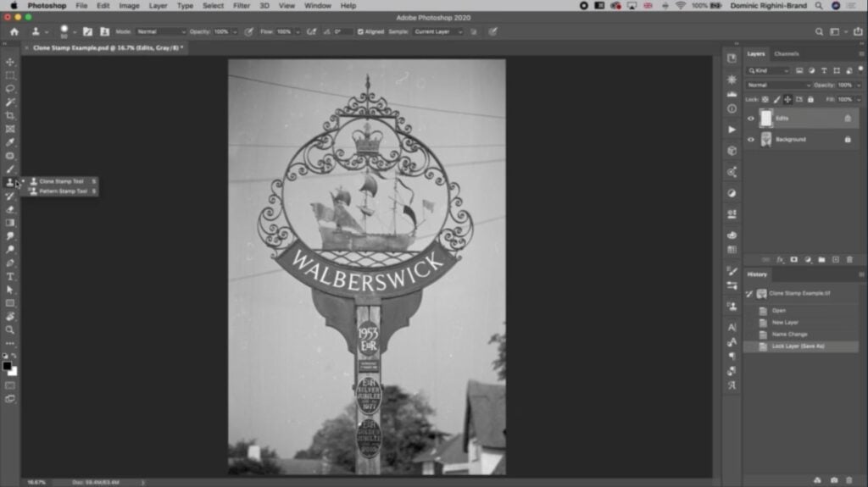Open the Edit Toolbar three-dots button
This screenshot has height=487, width=868.
tap(10, 343)
